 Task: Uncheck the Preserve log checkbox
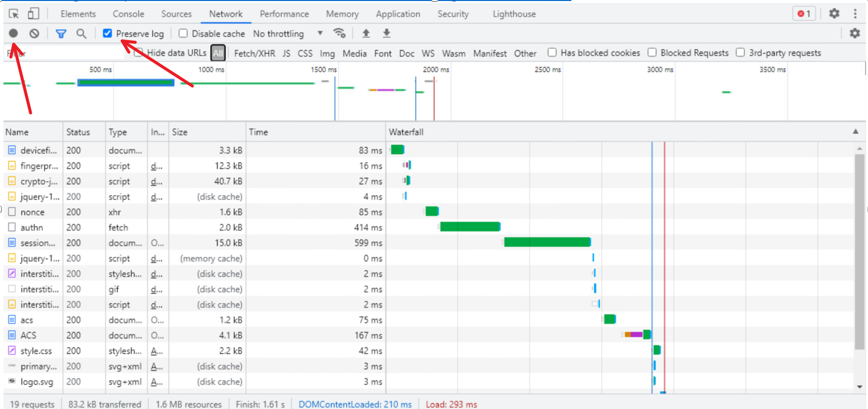(x=107, y=33)
